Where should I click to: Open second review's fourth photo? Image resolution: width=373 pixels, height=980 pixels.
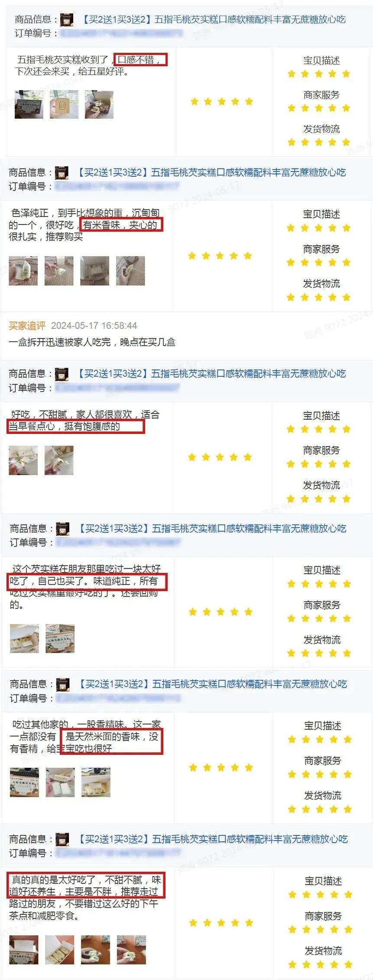[130, 271]
